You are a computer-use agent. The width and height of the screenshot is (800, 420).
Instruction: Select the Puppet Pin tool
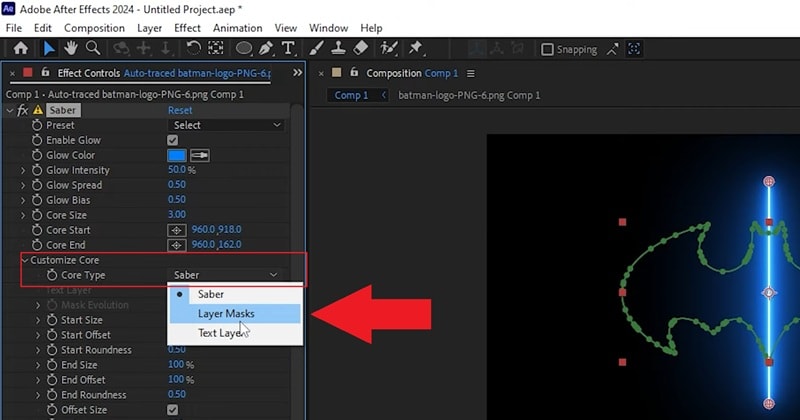416,48
